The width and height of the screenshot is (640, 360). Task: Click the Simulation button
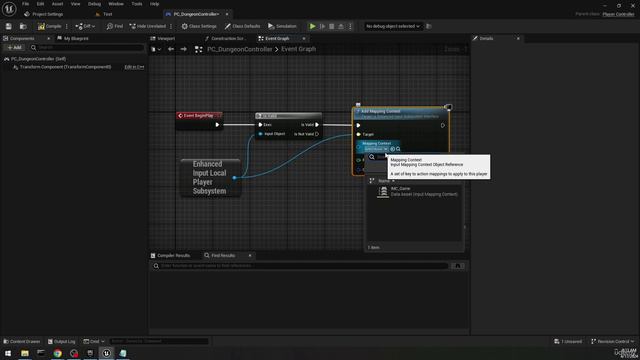(282, 26)
